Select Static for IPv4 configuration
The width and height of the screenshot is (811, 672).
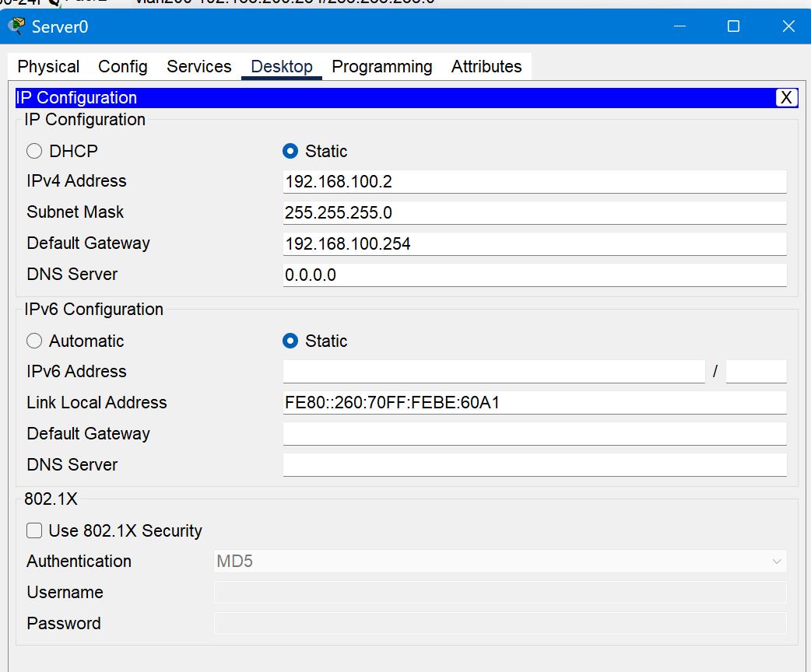(290, 151)
